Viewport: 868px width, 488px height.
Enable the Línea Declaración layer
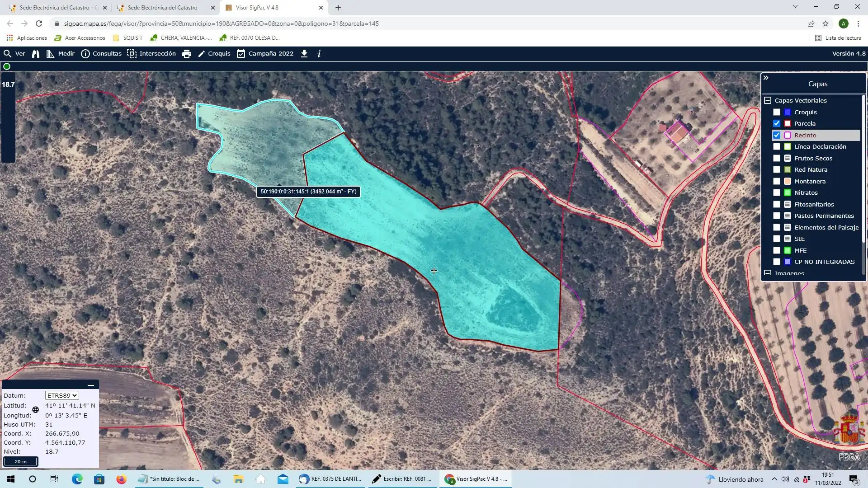pyautogui.click(x=777, y=146)
